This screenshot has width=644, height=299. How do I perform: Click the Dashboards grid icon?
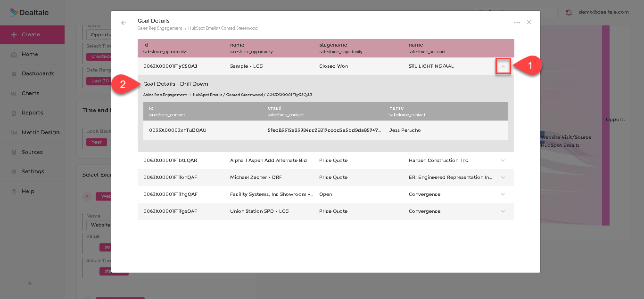pos(14,73)
